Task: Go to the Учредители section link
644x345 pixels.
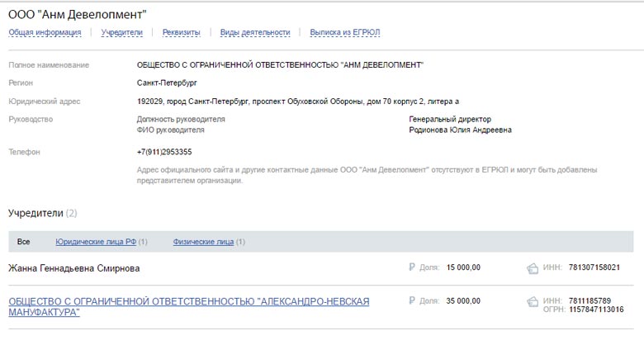Action: point(122,32)
